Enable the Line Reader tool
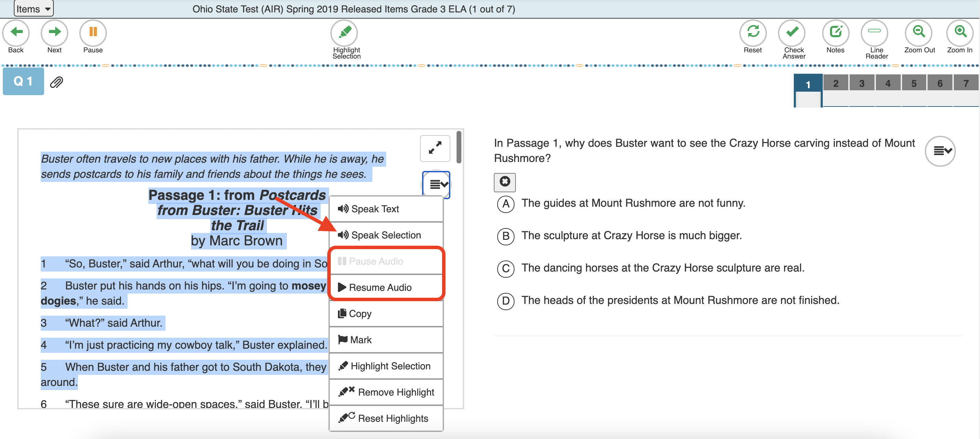Viewport: 980px width, 439px height. pyautogui.click(x=874, y=33)
